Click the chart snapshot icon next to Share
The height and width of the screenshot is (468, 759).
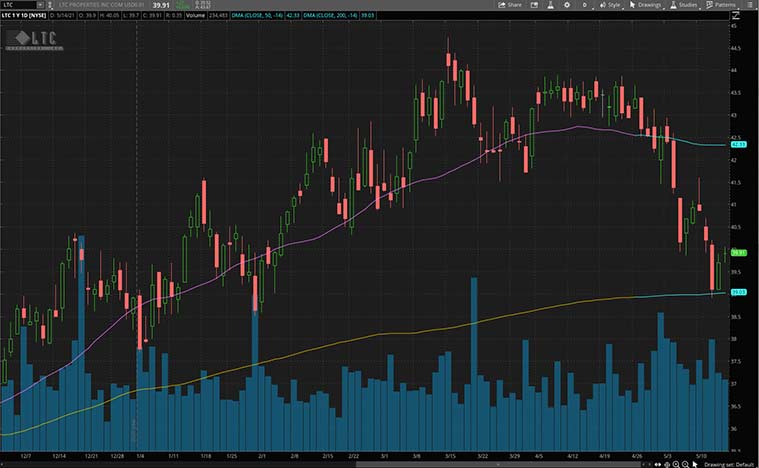point(535,5)
